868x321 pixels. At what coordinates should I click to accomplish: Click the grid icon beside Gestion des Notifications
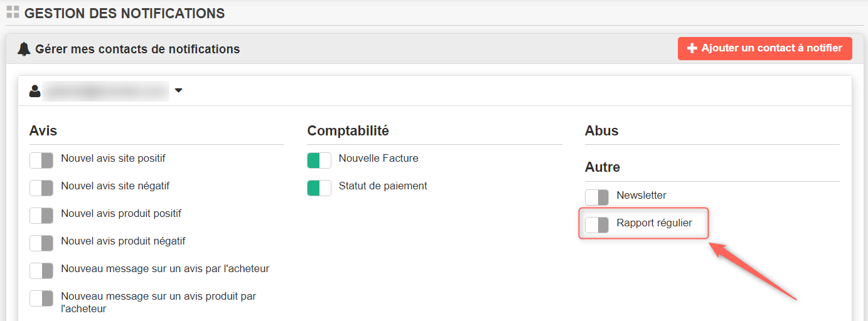coord(13,12)
